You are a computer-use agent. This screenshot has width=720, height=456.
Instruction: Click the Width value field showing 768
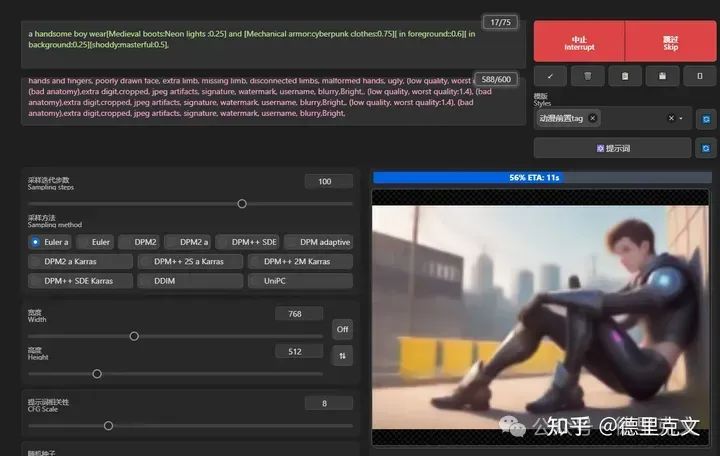(299, 314)
